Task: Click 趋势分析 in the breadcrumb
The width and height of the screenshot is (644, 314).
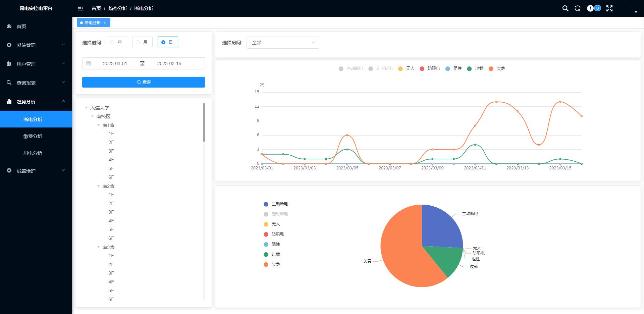Action: click(x=117, y=8)
